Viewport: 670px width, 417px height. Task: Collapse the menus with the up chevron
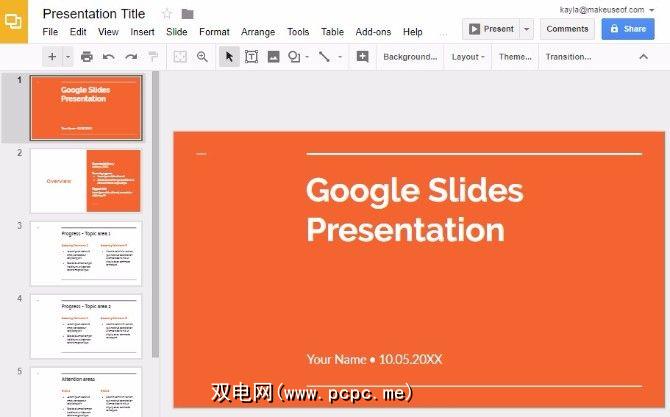click(x=644, y=56)
